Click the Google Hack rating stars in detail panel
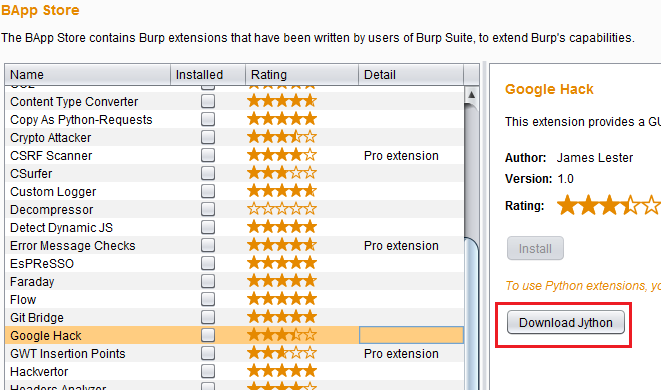The width and height of the screenshot is (661, 390). [609, 205]
